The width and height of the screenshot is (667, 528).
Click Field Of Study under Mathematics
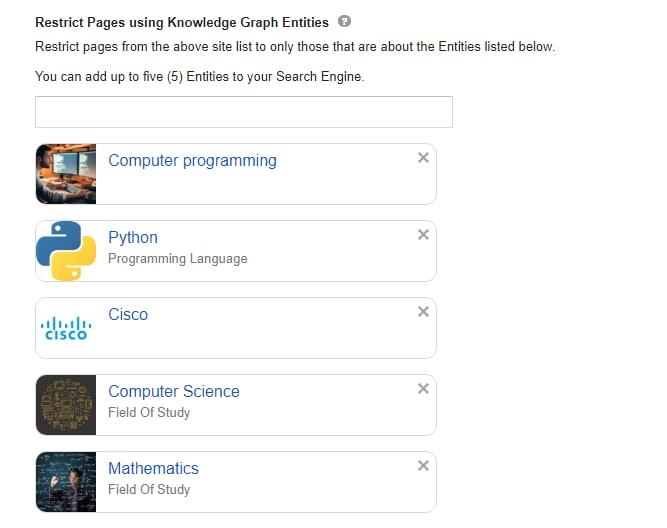(x=149, y=489)
